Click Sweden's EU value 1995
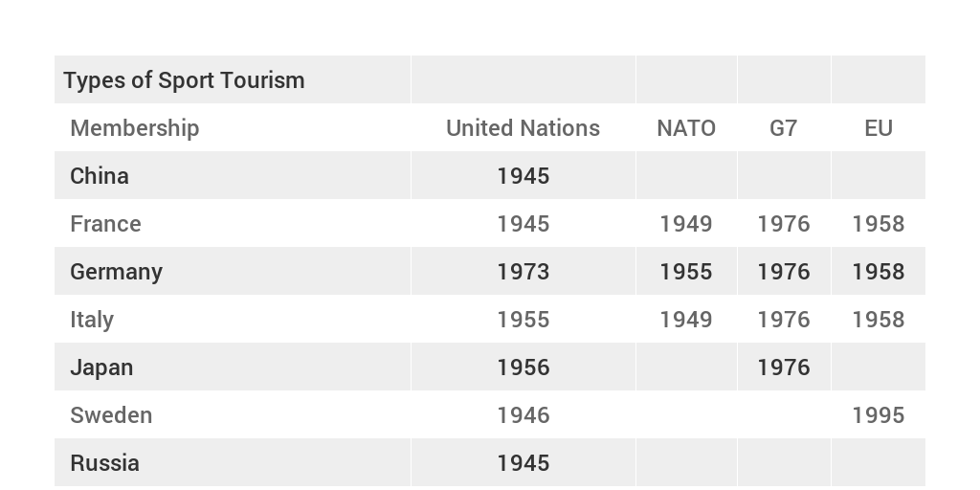Image resolution: width=980 pixels, height=490 pixels. (x=879, y=415)
